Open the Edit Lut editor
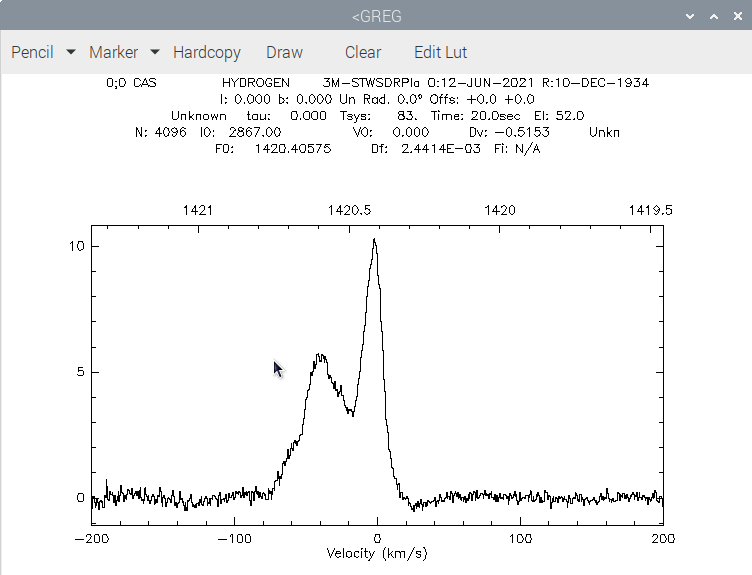Image resolution: width=752 pixels, height=575 pixels. (x=440, y=52)
